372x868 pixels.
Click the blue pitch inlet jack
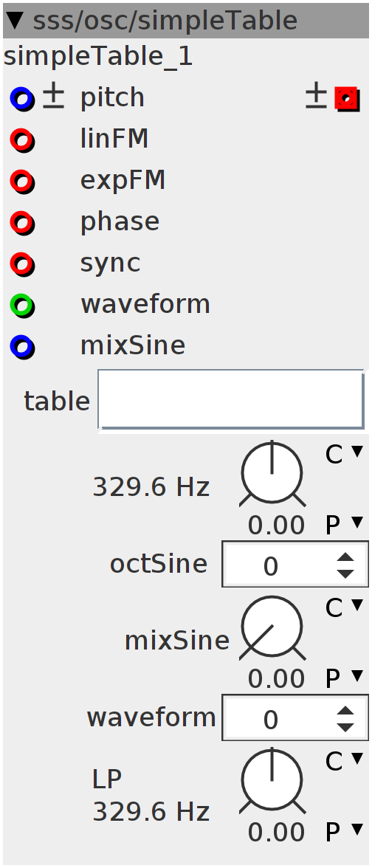(22, 100)
